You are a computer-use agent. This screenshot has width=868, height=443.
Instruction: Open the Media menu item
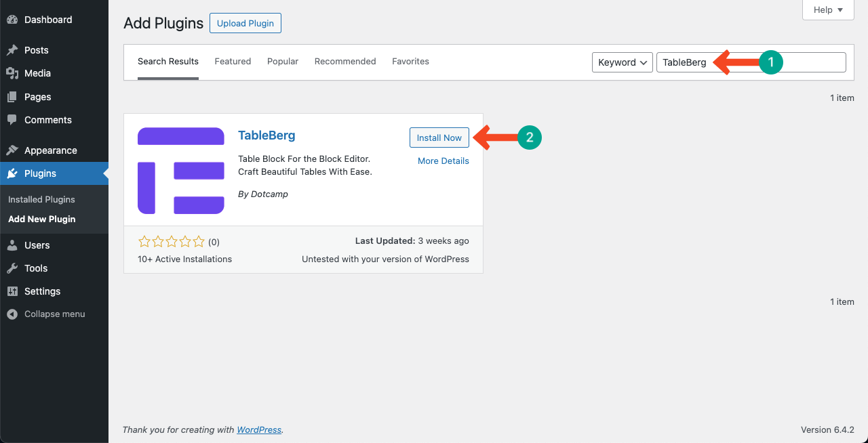(54, 73)
